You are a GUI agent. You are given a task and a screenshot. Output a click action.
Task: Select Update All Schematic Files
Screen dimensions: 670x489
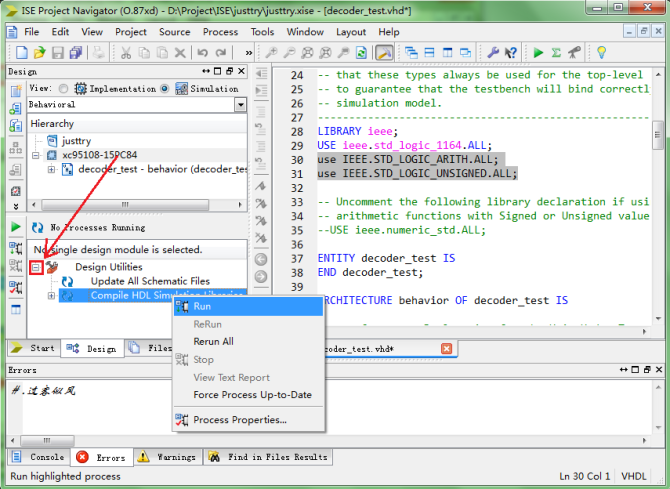coord(150,281)
